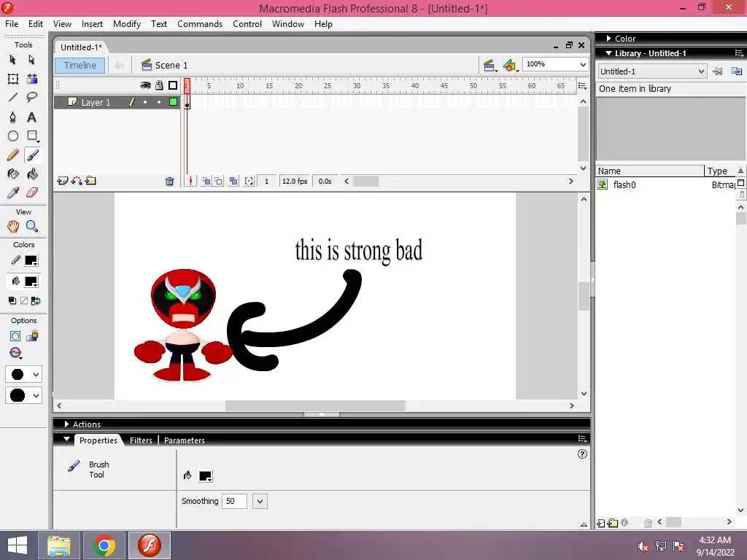747x560 pixels.
Task: Activate the Hand tool
Action: [x=13, y=226]
